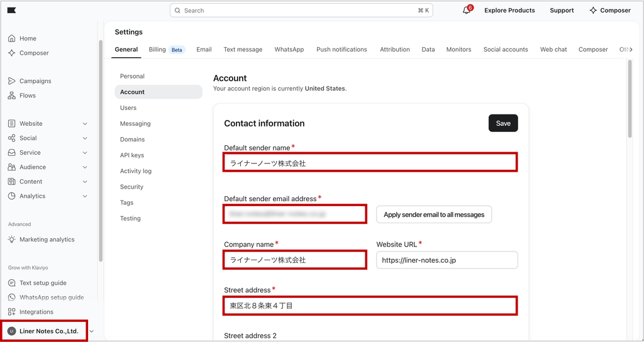Expand the Content menu chevron
Viewport: 644px width, 342px height.
[85, 182]
